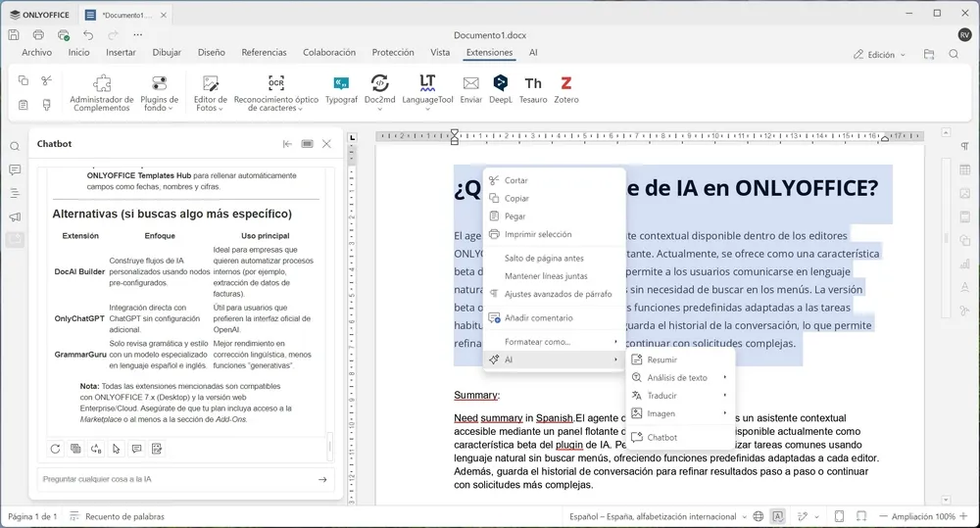The height and width of the screenshot is (528, 980).
Task: Open the Tesauro thesaurus plugin
Action: tap(533, 89)
